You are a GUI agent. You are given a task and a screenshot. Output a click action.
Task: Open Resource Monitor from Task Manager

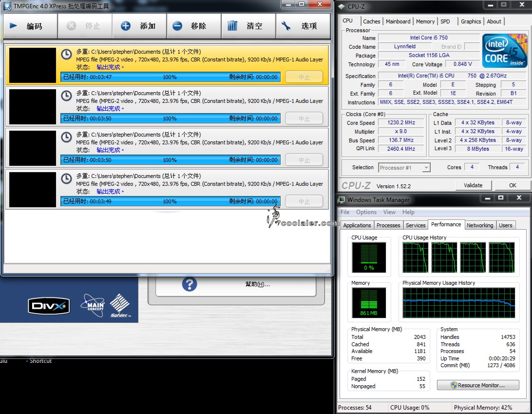[478, 385]
